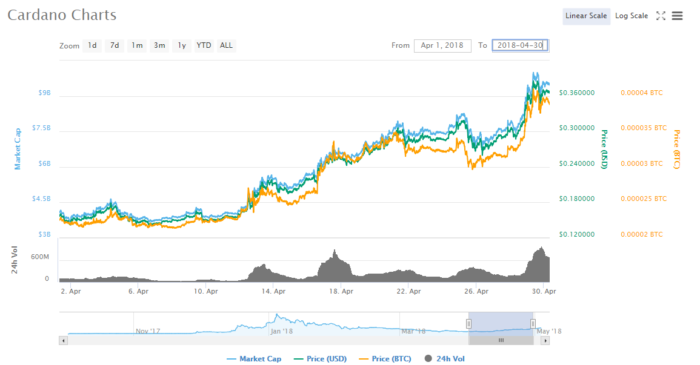Click the 2. Apr date axis label
Screen dimensions: 700x365
[x=71, y=291]
